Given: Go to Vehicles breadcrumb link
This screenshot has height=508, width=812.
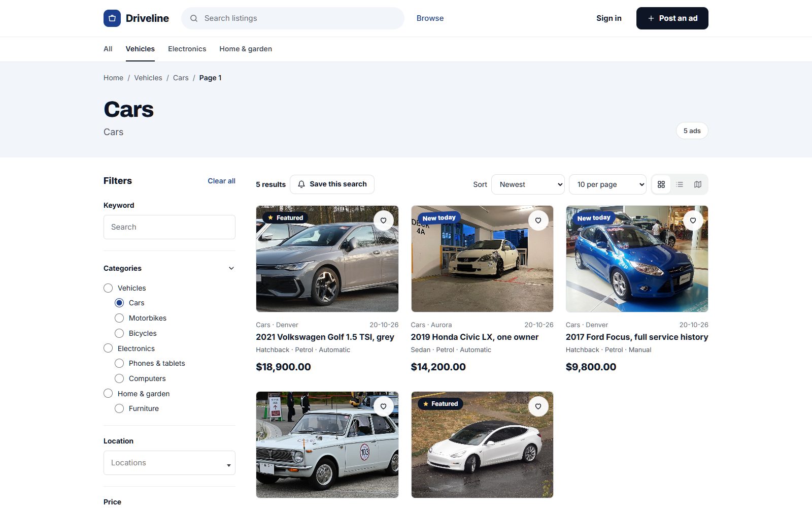Looking at the screenshot, I should 148,78.
